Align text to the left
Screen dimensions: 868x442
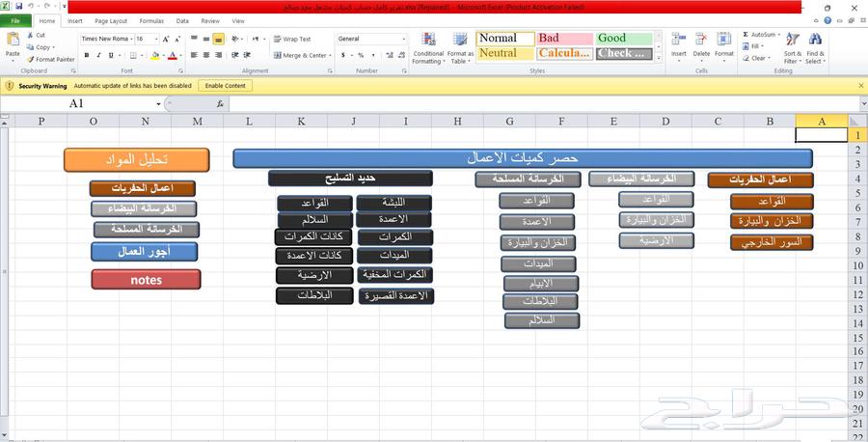coord(194,55)
